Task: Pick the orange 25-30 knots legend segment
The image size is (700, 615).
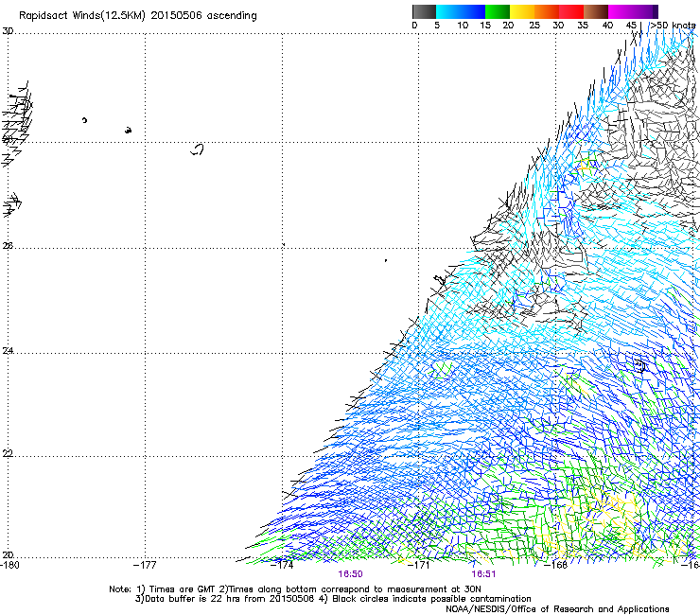Action: pyautogui.click(x=547, y=11)
